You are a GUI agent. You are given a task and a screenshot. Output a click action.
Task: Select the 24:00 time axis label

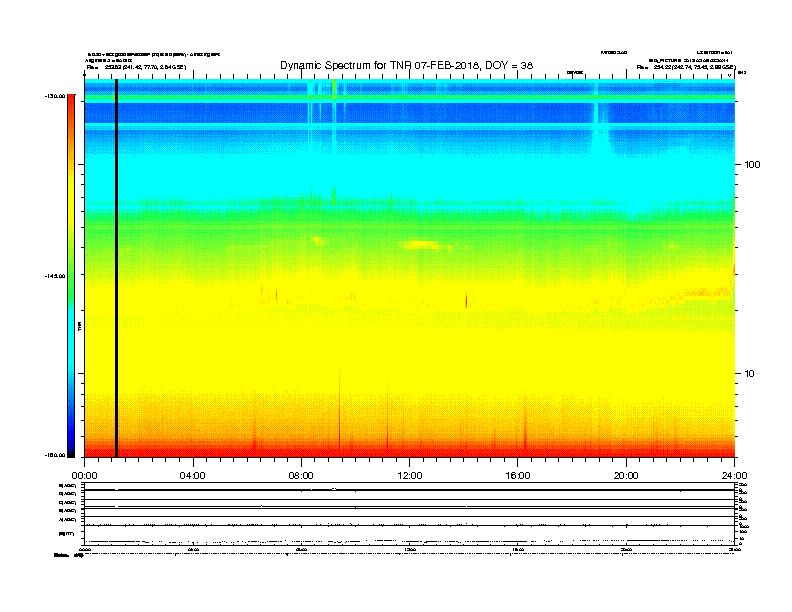tap(734, 476)
